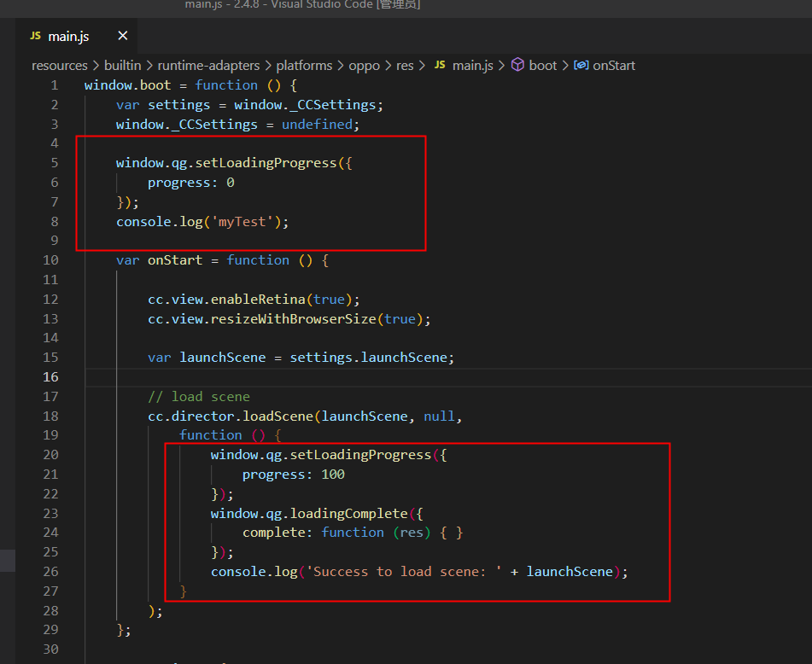Click 'function' keyword on line 19
The image size is (812, 664).
pos(210,435)
